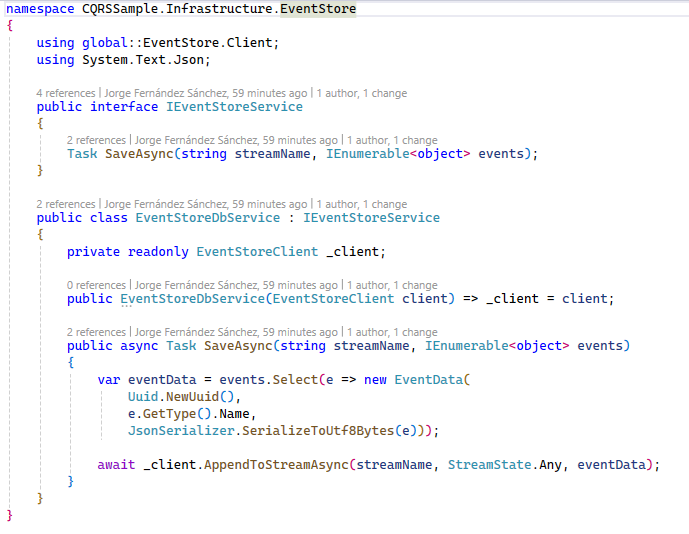Click "EventStoreClient" type in field declaration
This screenshot has height=534, width=689.
pyautogui.click(x=257, y=252)
